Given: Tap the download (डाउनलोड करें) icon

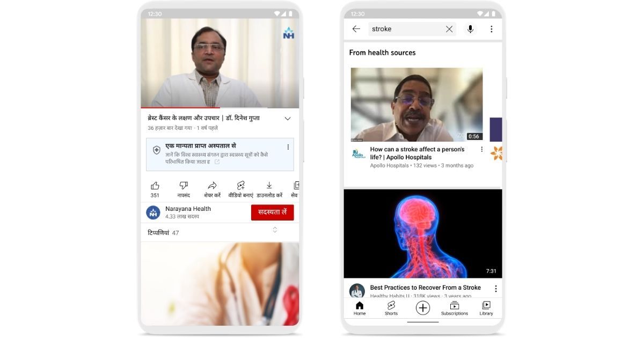Looking at the screenshot, I should click(x=269, y=186).
